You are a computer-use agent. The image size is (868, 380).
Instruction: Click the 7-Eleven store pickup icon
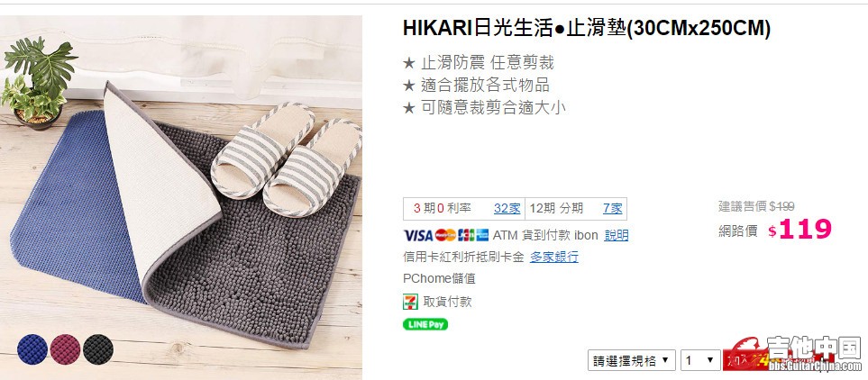point(410,302)
